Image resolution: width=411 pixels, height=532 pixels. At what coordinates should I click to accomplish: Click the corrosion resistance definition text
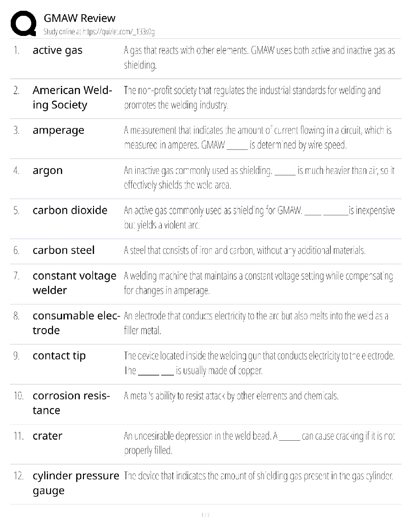pos(231,396)
